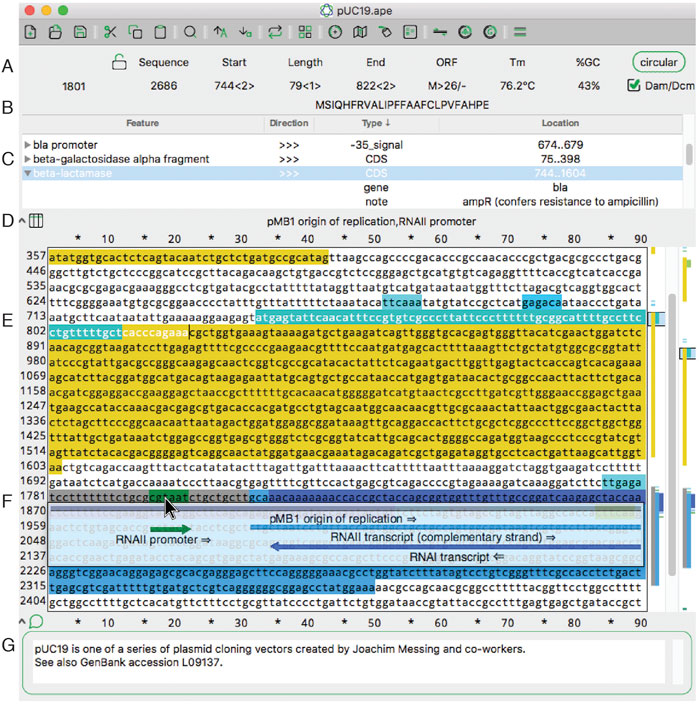Open the folded map icon
This screenshot has width=699, height=704.
(x=360, y=32)
